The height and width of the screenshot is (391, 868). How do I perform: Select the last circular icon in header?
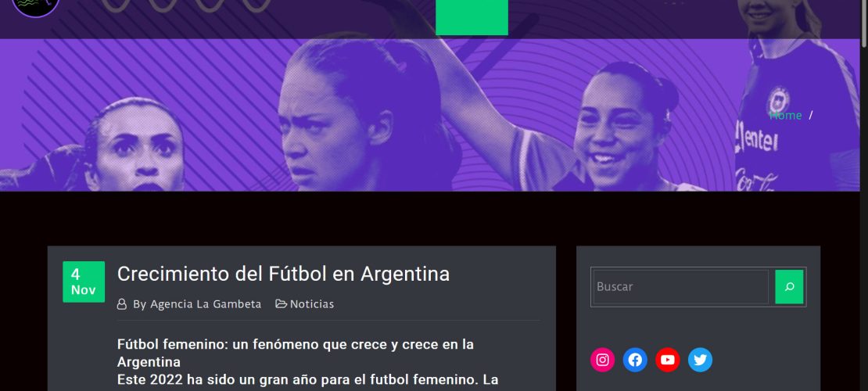pyautogui.click(x=256, y=5)
